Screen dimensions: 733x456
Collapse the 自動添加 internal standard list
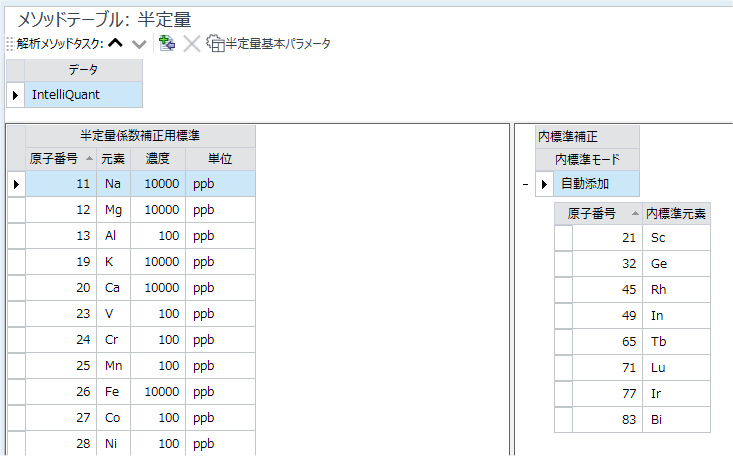tap(525, 184)
